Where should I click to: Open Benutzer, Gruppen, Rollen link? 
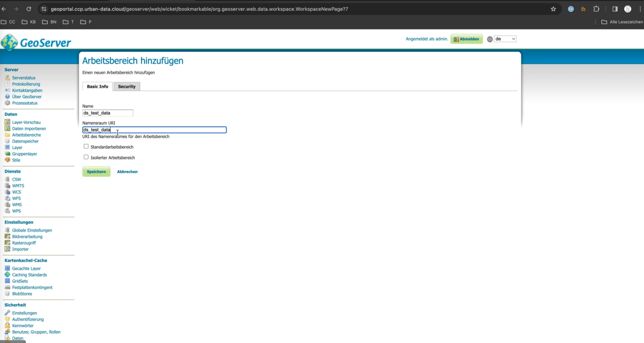tap(36, 332)
